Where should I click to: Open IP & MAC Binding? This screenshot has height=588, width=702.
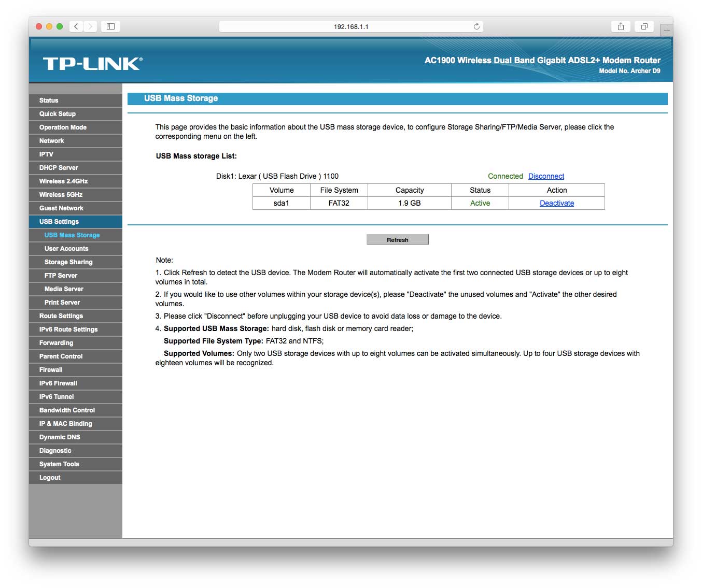[76, 424]
